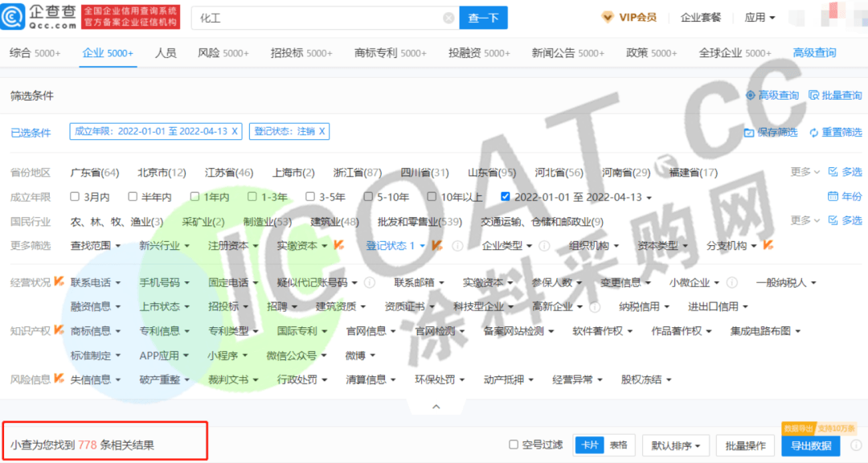Click the 年份 calendar icon
Image resolution: width=868 pixels, height=463 pixels.
tap(833, 196)
